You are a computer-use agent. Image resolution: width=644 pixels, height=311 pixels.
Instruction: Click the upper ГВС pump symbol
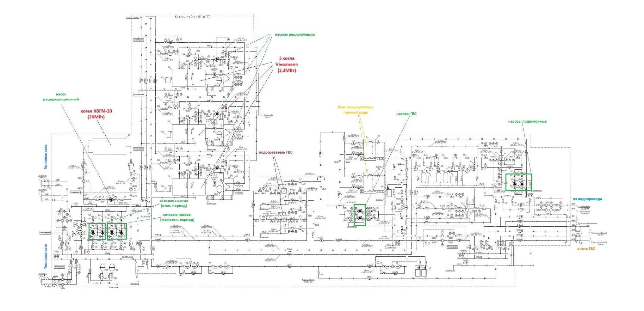[x=360, y=211]
